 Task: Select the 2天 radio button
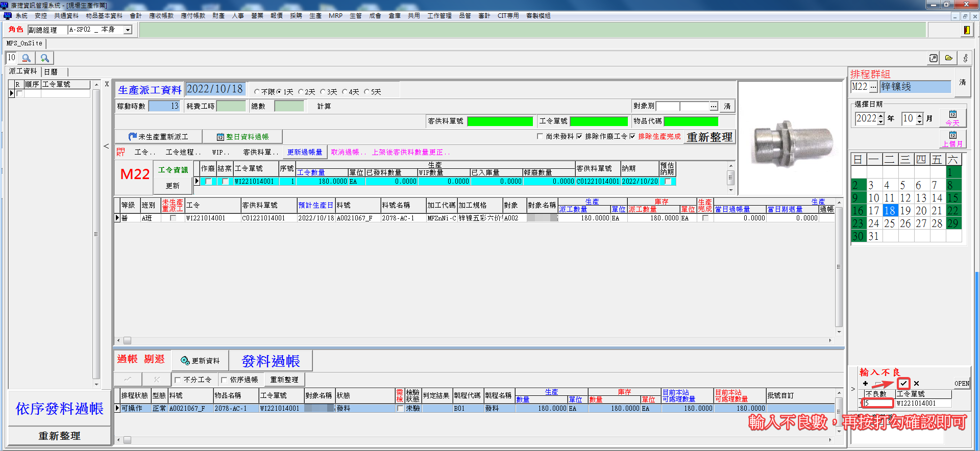[301, 92]
